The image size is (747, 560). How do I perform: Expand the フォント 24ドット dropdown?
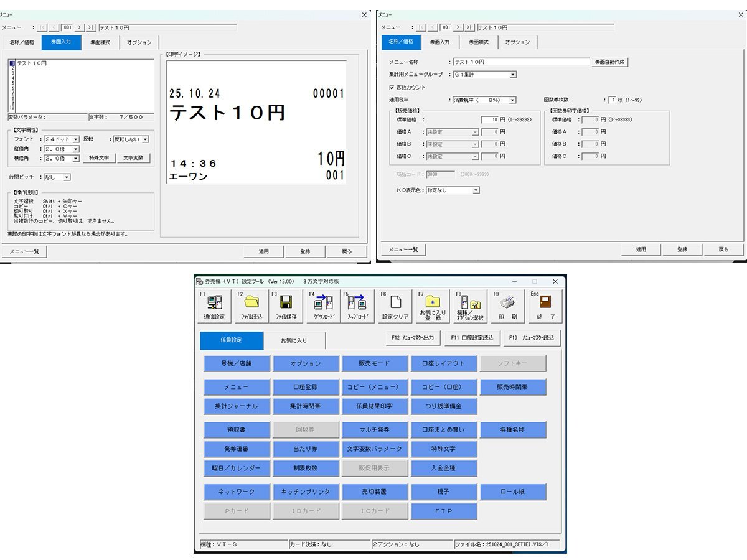pyautogui.click(x=76, y=139)
